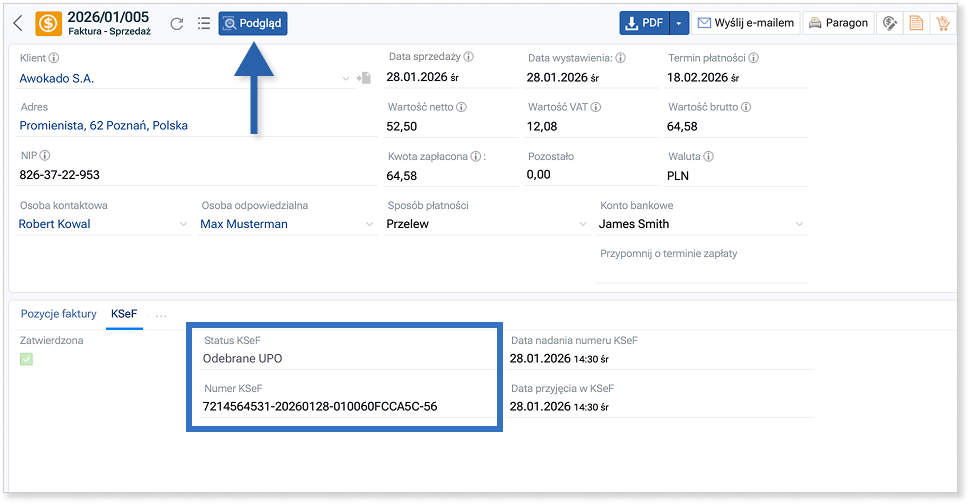Expand the PDF dropdown arrow

(679, 24)
